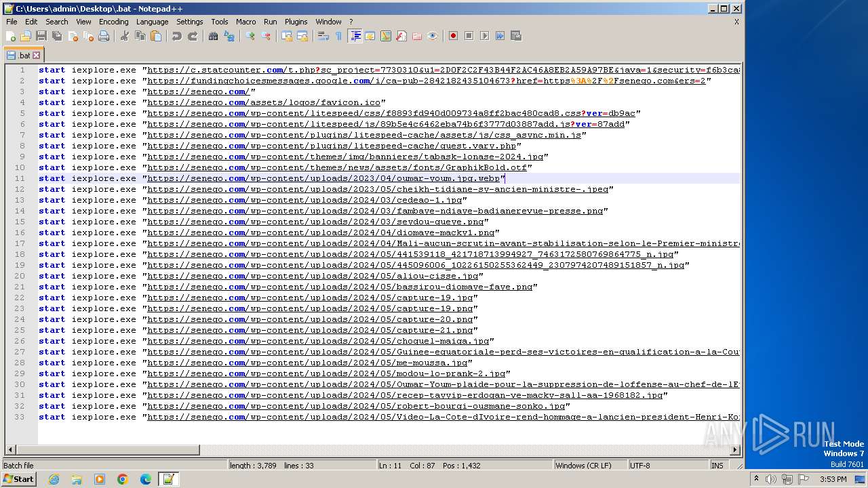Click the horizontal scrollbar thumb
The height and width of the screenshot is (488, 868).
coord(107,450)
